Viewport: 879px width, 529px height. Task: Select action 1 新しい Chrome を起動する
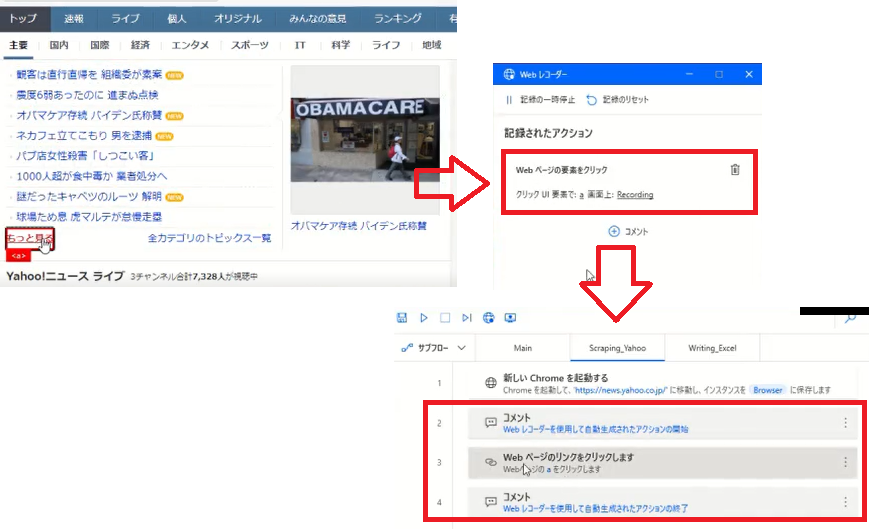coord(663,383)
